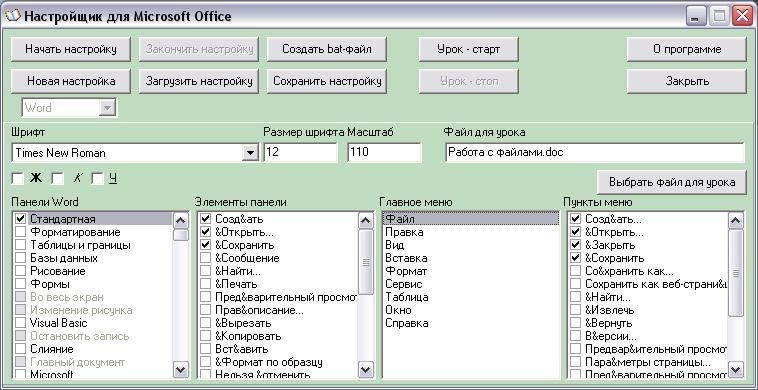The height and width of the screenshot is (390, 758).
Task: Check the '&Печать' element checkbox
Action: tap(205, 284)
